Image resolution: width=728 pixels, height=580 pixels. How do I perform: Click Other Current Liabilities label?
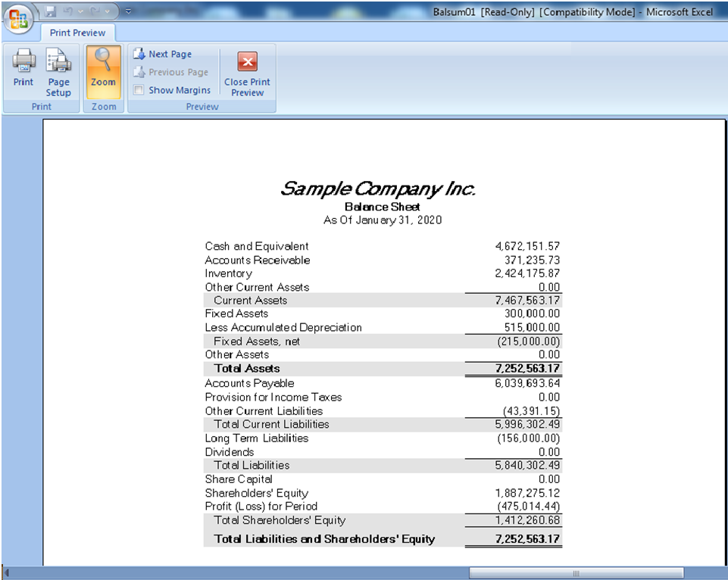(264, 411)
